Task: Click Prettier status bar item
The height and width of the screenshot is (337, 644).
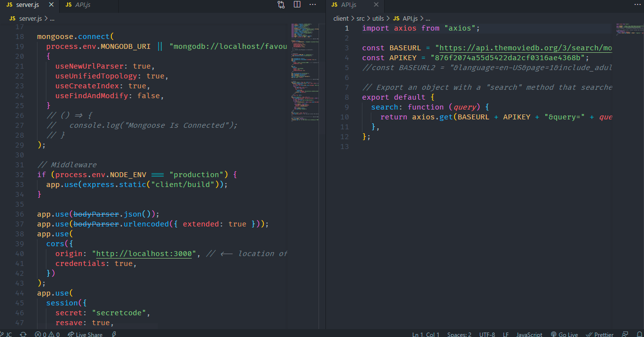Action: (x=600, y=334)
